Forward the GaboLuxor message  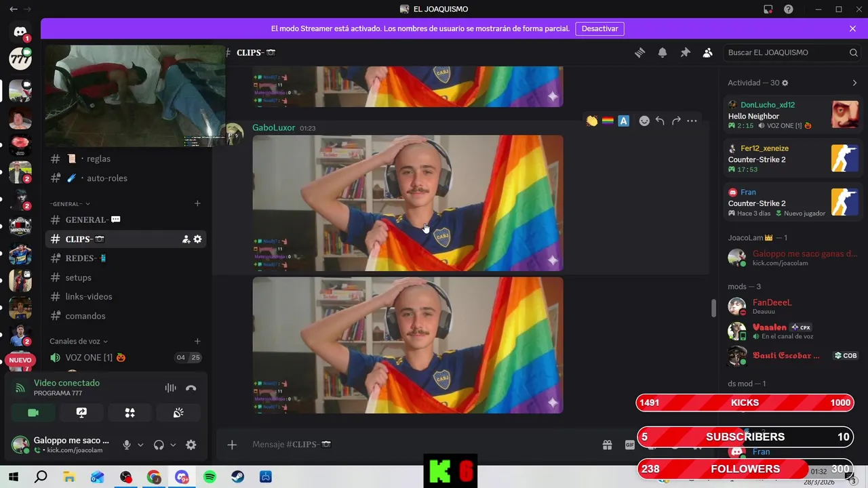point(676,121)
